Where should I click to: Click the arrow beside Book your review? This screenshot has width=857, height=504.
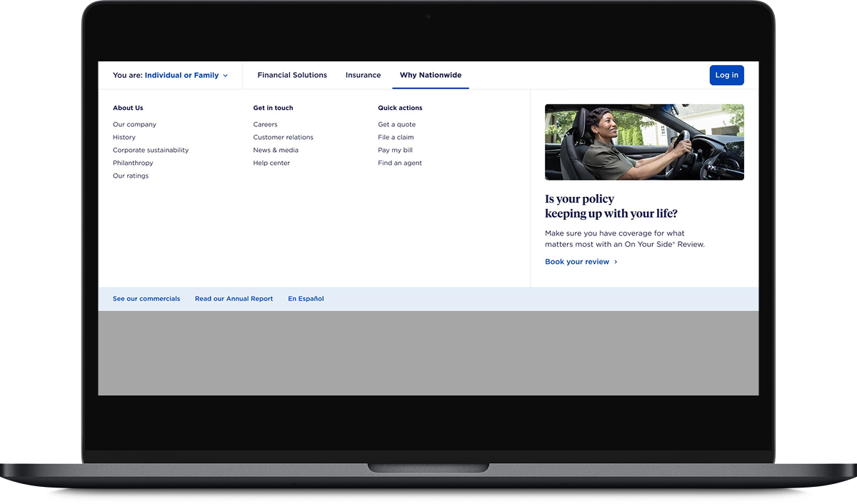tap(616, 262)
